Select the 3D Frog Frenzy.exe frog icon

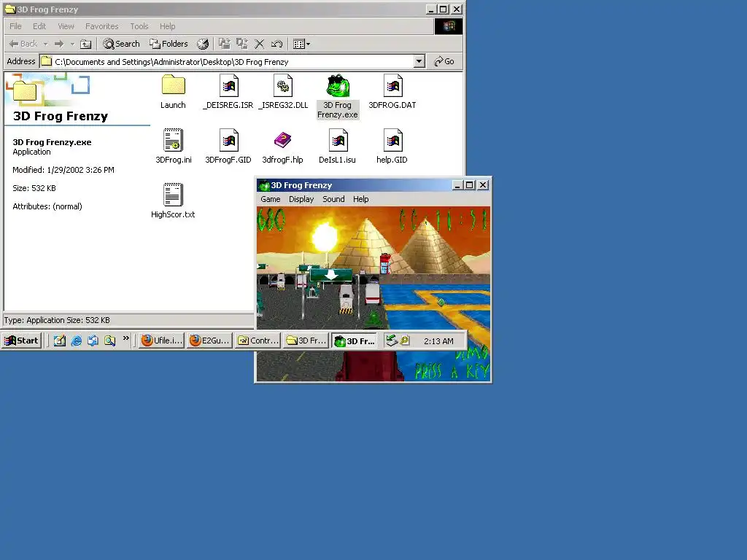(x=338, y=86)
